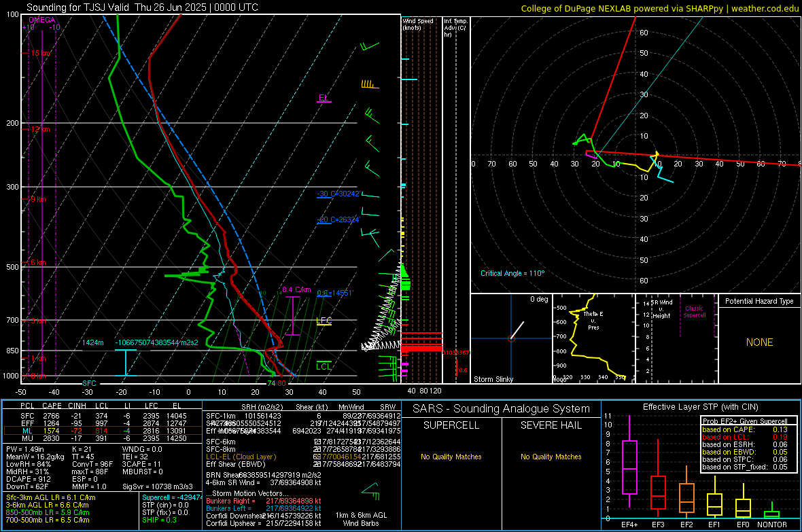The height and width of the screenshot is (532, 802).
Task: Select the MU parcel row
Action: tap(103, 438)
